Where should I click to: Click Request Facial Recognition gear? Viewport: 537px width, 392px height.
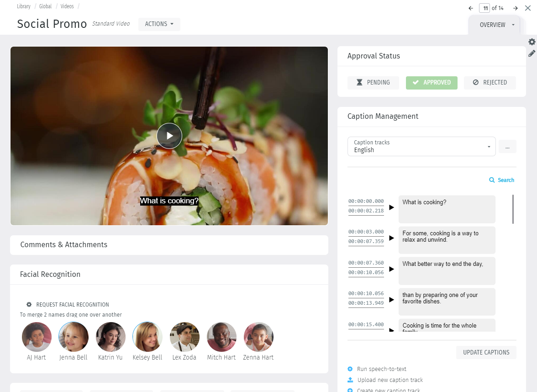[x=29, y=304]
